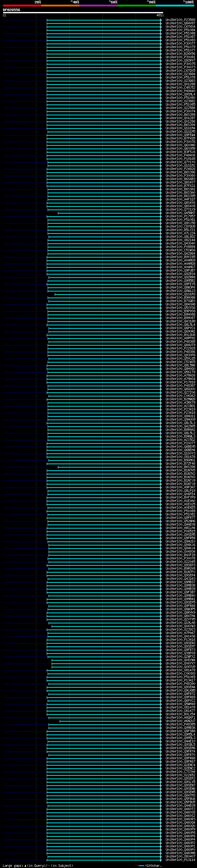Select hit label UniRef100_C7S7A4
This screenshot has height=868, width=197.
point(180,772)
